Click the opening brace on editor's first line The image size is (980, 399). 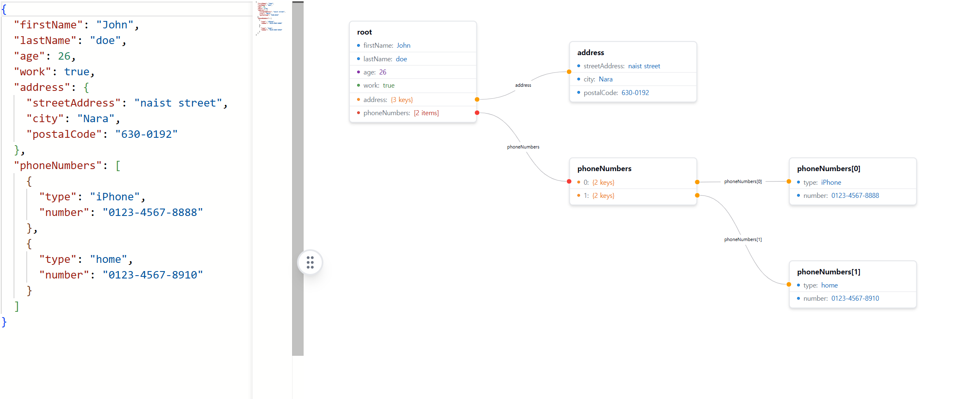tap(4, 9)
